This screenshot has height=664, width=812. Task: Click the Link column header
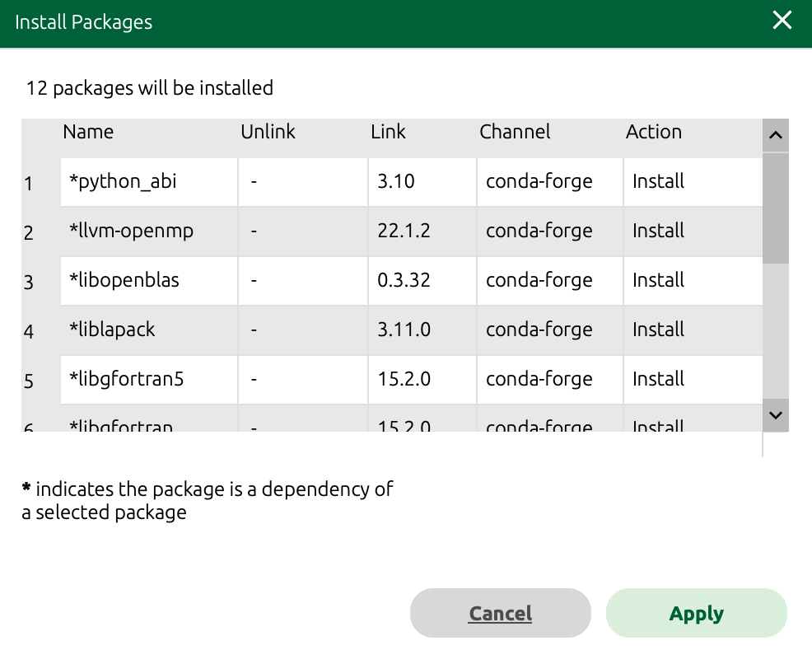point(388,132)
